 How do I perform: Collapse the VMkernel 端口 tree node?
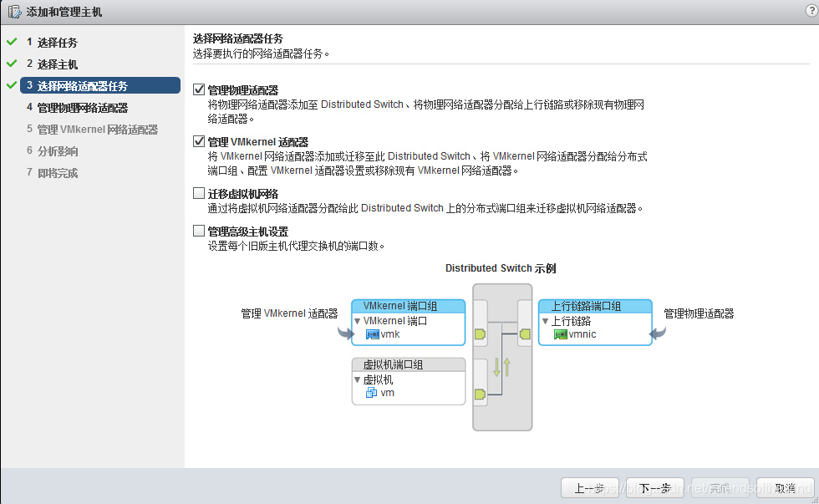(358, 321)
